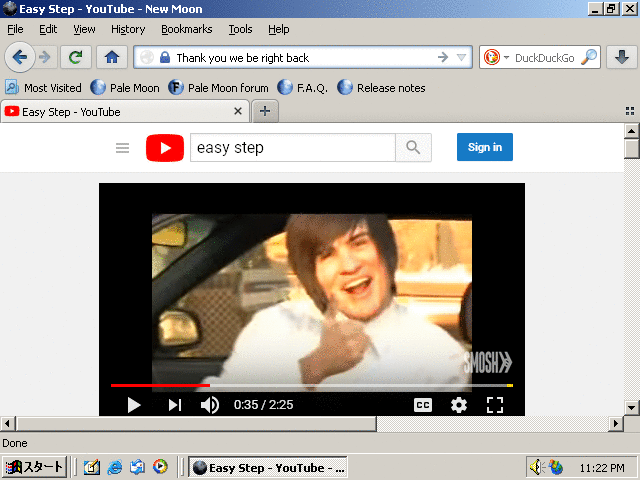Screen dimensions: 640x480
Task: Launch Outlook Express from quick launch
Action: tap(138, 467)
